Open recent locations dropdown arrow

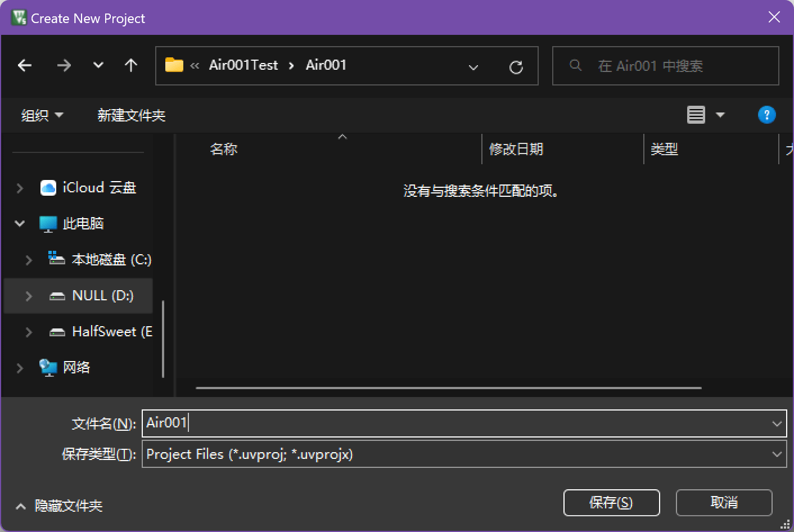pyautogui.click(x=98, y=66)
